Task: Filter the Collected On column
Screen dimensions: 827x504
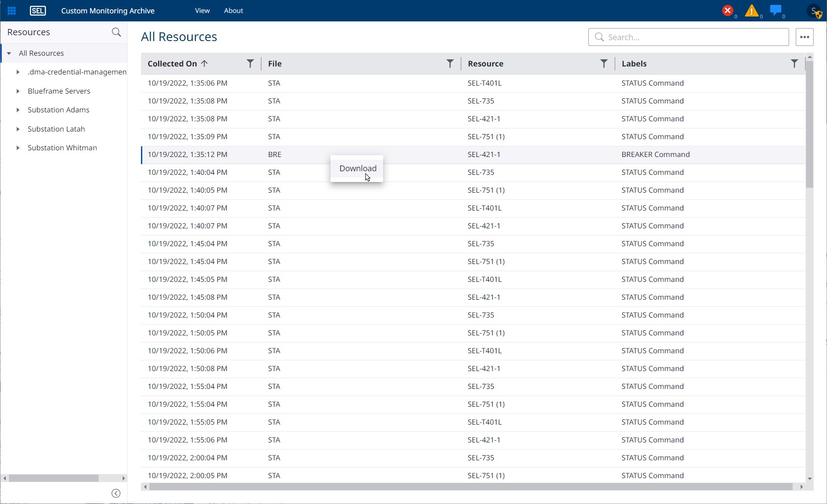Action: (250, 64)
